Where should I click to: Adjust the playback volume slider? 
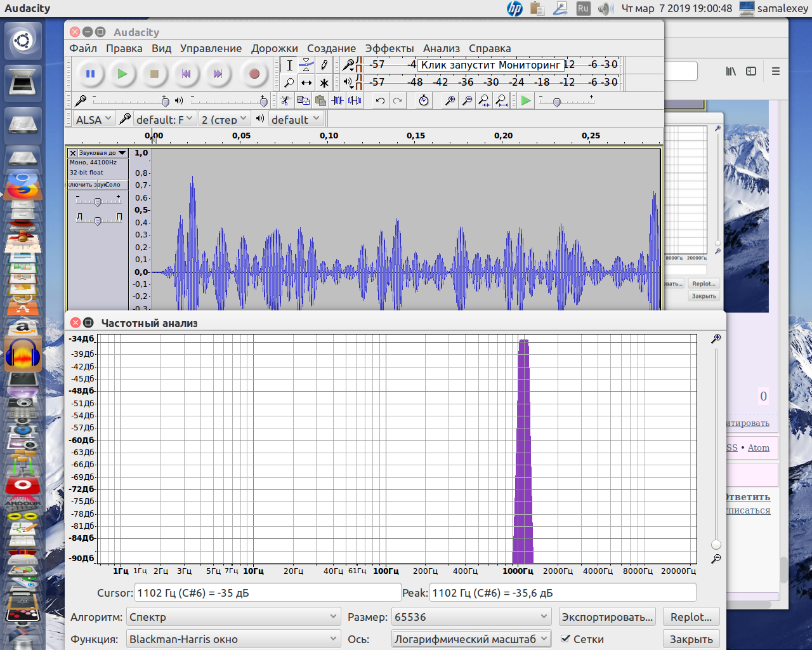pyautogui.click(x=229, y=100)
